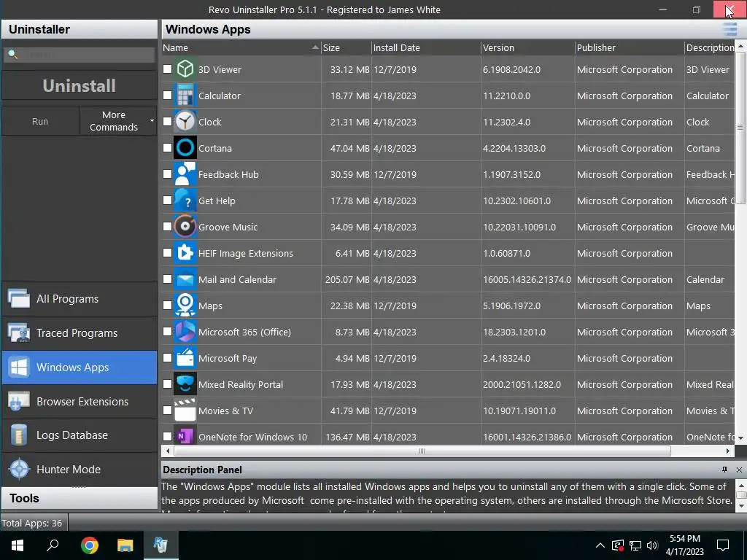The image size is (747, 560).
Task: Click the Mixed Reality Portal icon
Action: click(x=185, y=384)
